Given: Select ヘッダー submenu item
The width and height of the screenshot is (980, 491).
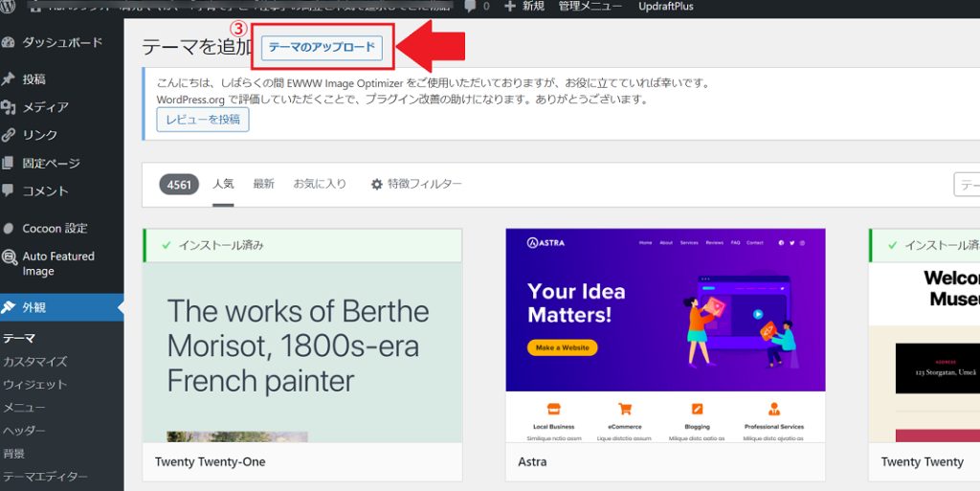Looking at the screenshot, I should tap(24, 431).
